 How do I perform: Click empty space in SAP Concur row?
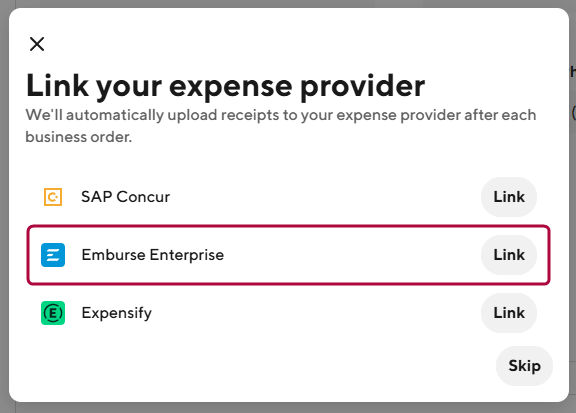coord(323,197)
